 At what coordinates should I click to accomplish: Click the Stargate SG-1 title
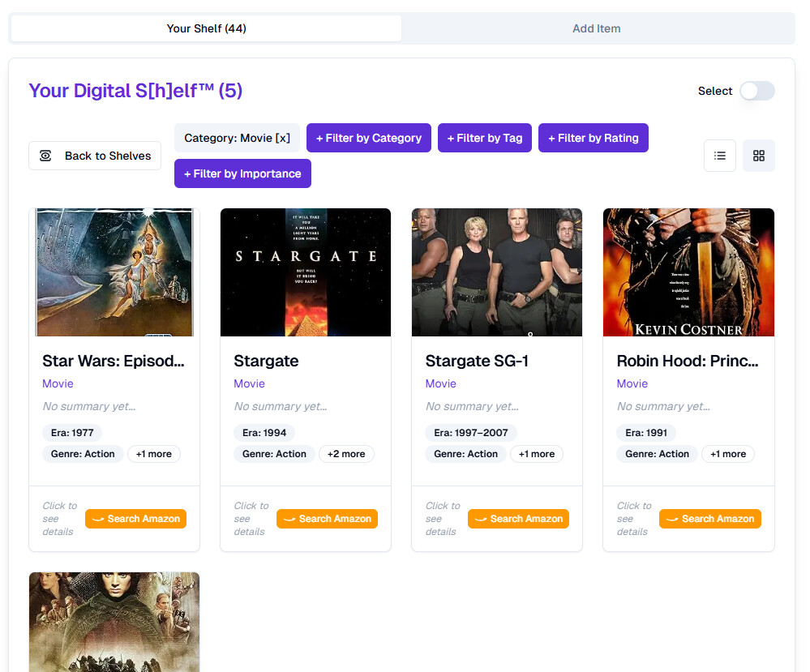477,361
